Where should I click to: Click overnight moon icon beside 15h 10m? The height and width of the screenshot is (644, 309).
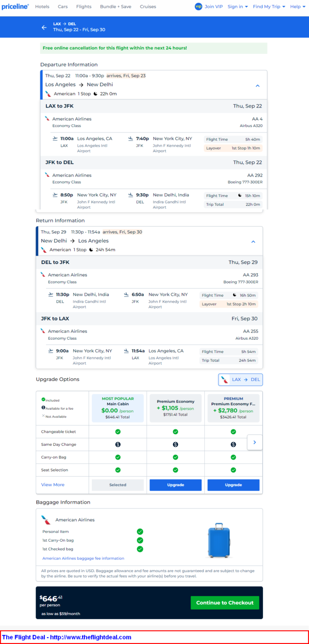click(x=240, y=196)
